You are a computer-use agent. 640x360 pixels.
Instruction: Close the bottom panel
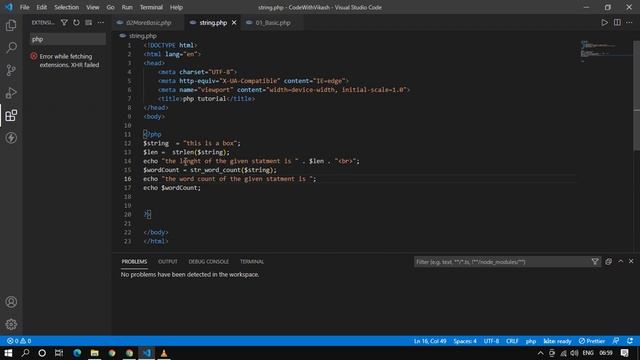pos(631,261)
